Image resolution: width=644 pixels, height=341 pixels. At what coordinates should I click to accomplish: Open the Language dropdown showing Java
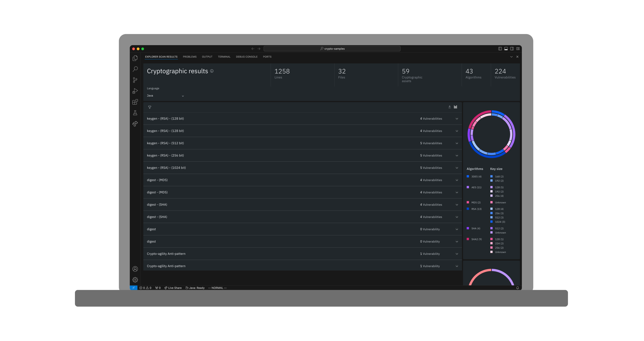click(165, 96)
